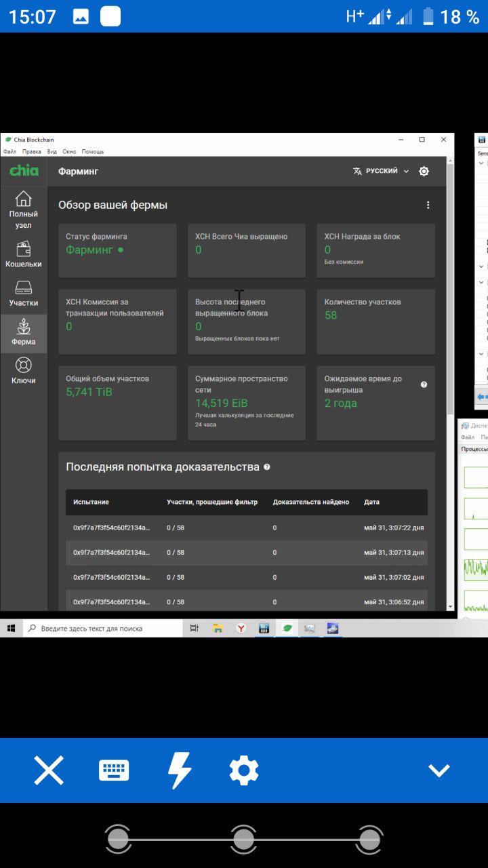
Task: Click help icon next to Последняя попытка доказательства
Action: point(267,467)
